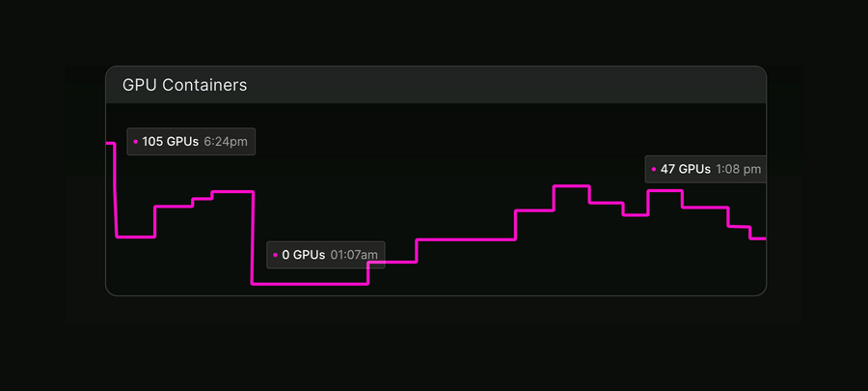Image resolution: width=868 pixels, height=391 pixels.
Task: Click the long flat segment right of 0 GPUs tooltip
Action: pos(465,238)
